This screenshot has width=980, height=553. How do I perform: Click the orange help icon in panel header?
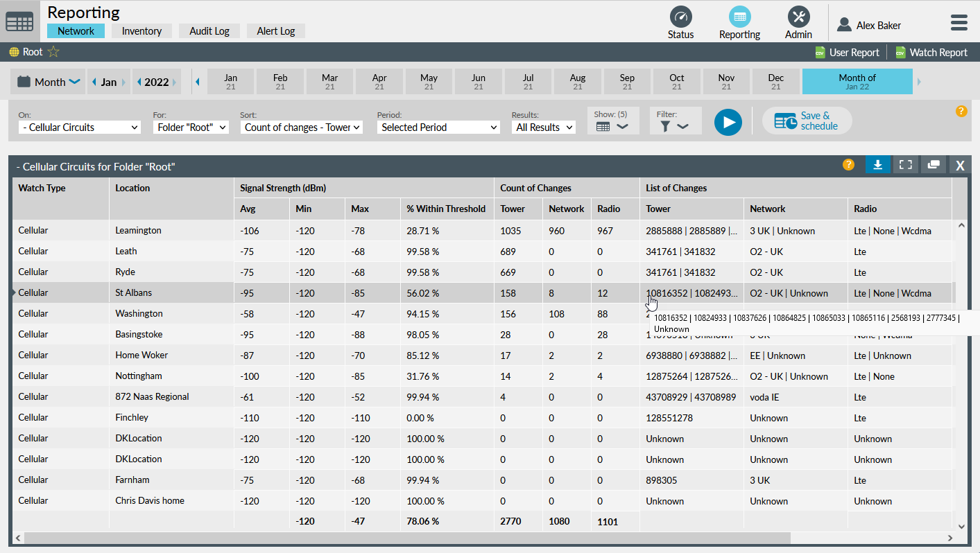point(848,164)
